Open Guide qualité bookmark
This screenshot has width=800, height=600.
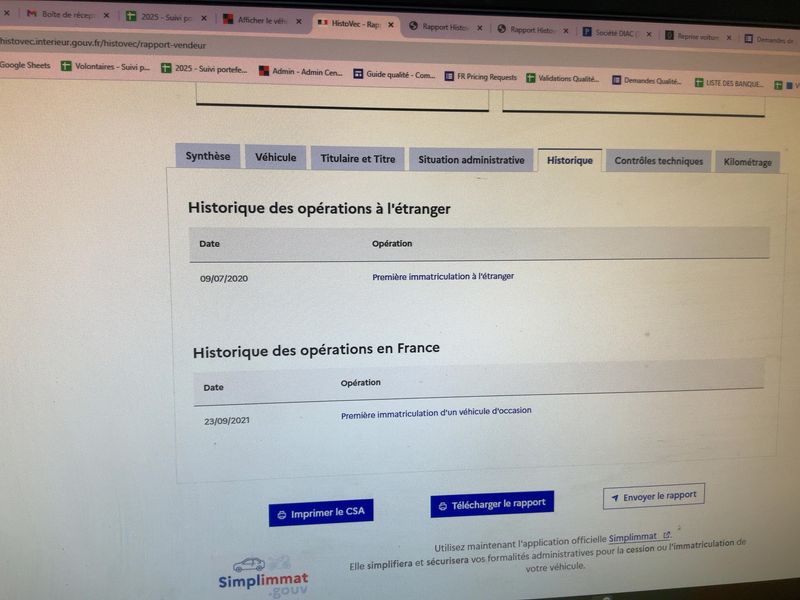(x=394, y=74)
